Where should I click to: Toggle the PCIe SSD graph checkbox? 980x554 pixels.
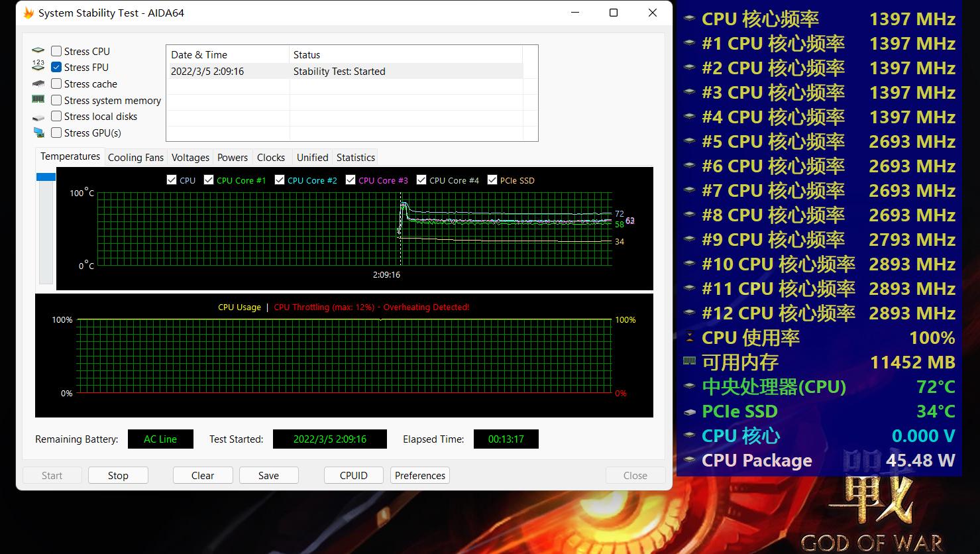tap(492, 180)
